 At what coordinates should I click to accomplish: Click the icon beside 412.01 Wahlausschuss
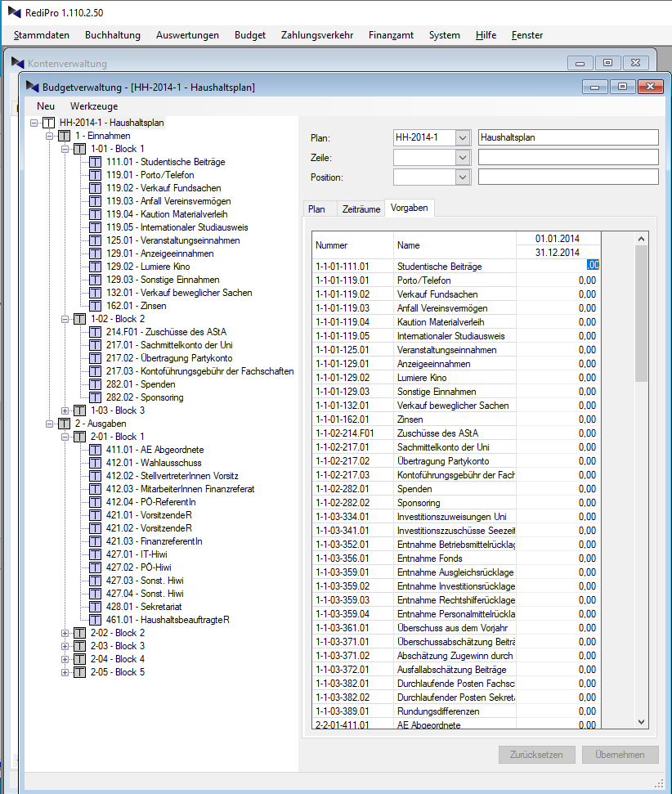click(x=95, y=463)
